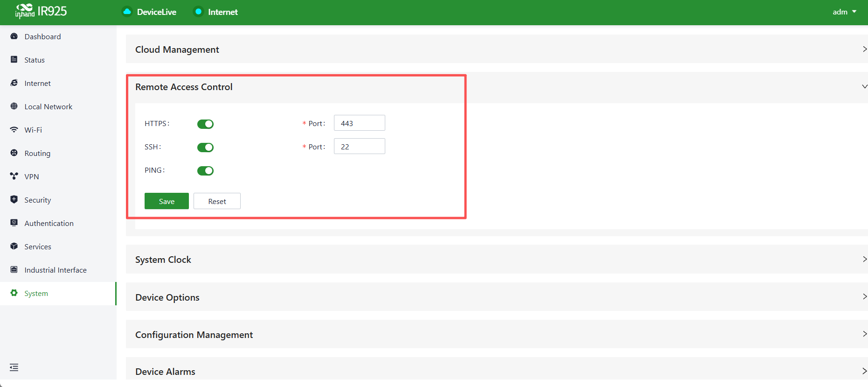Select the Routing menu item
868x387 pixels.
point(58,153)
